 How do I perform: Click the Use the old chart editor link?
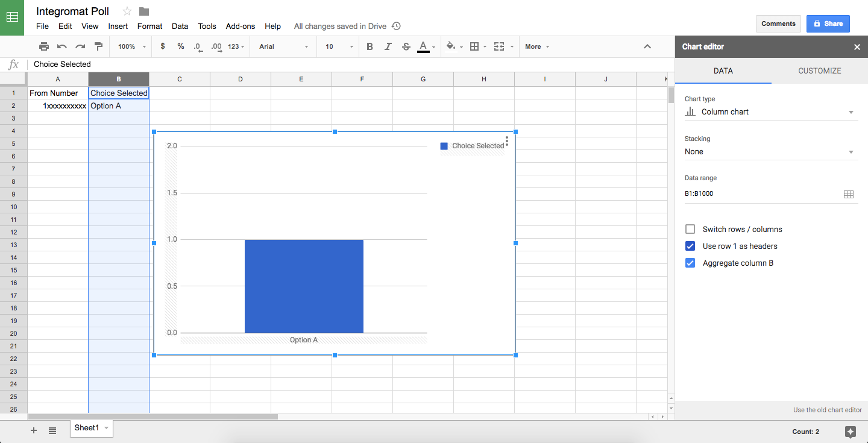pos(826,410)
